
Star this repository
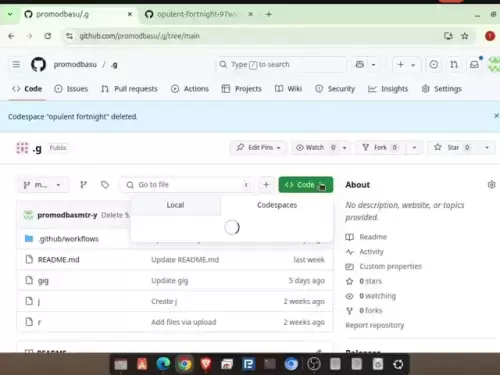click(x=453, y=147)
